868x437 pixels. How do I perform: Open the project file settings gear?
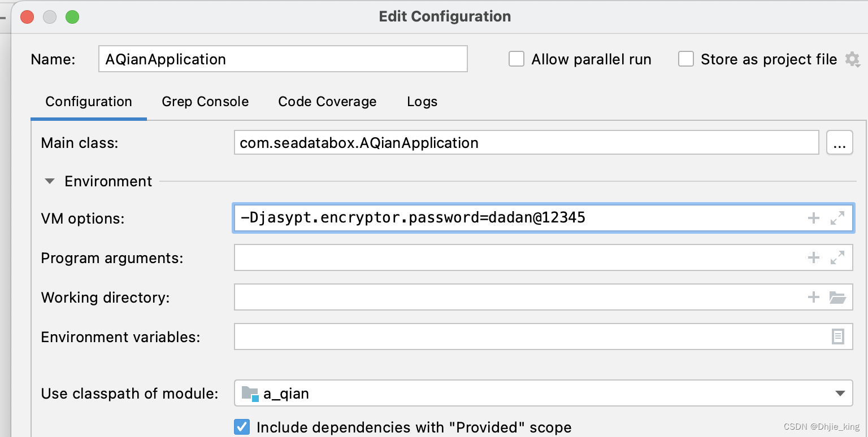[x=852, y=59]
